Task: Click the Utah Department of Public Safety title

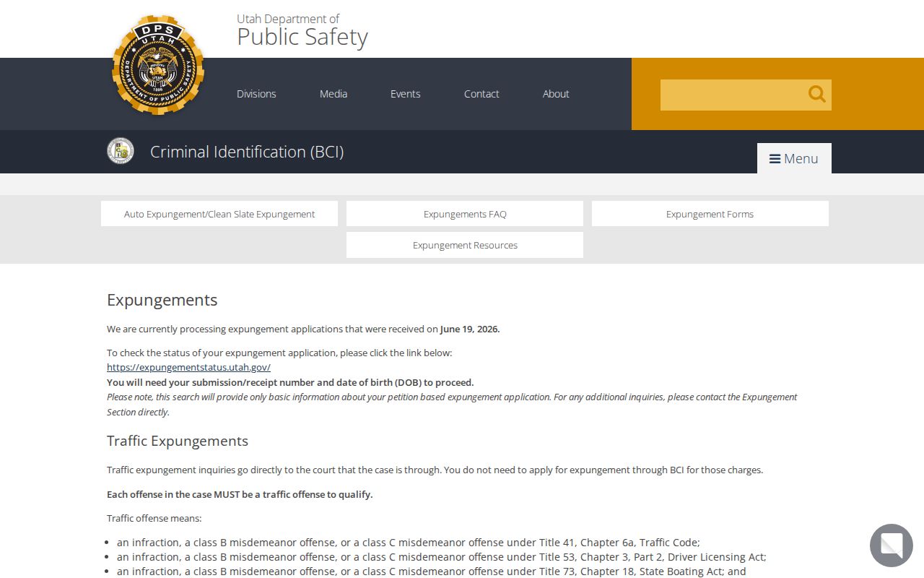Action: [302, 30]
